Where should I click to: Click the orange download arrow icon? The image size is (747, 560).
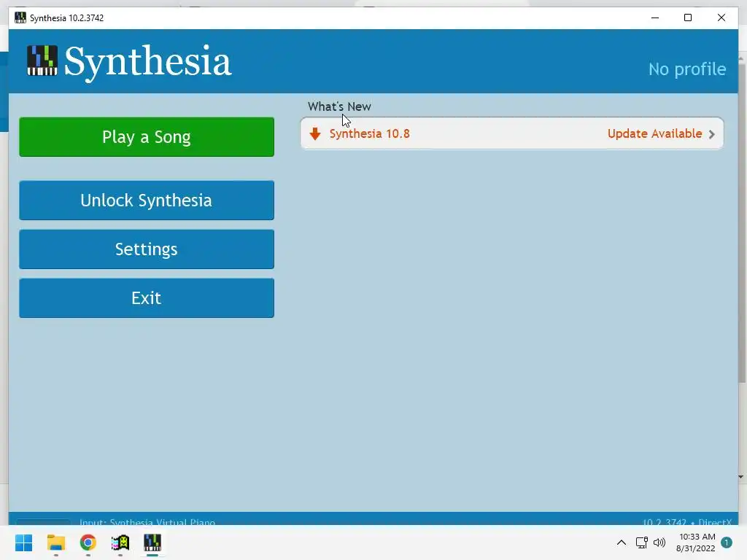[315, 134]
